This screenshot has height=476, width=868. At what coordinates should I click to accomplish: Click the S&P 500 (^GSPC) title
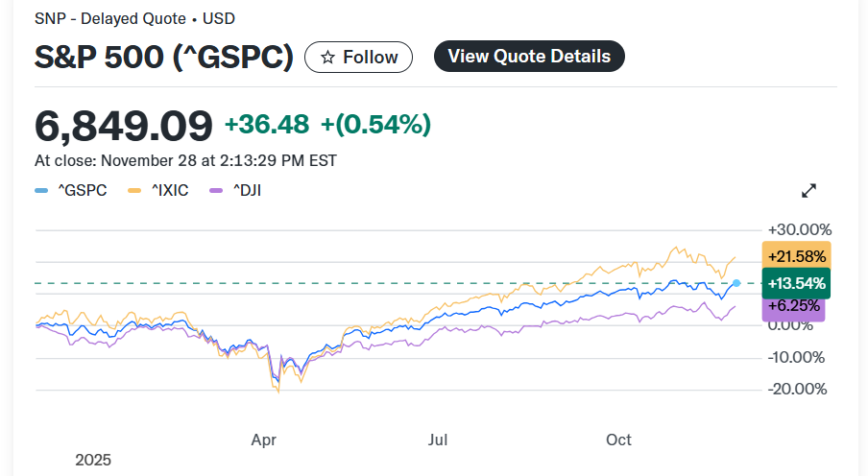[164, 58]
